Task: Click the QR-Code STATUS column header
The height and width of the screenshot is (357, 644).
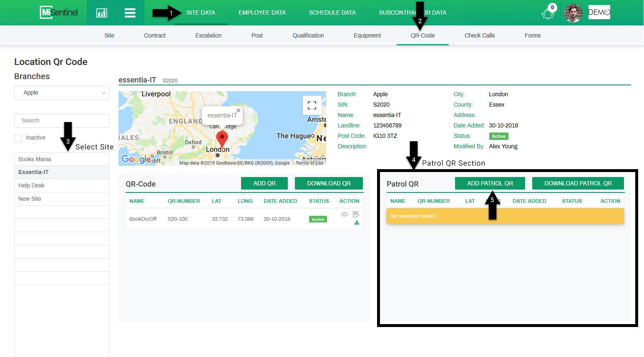Action: [x=319, y=201]
